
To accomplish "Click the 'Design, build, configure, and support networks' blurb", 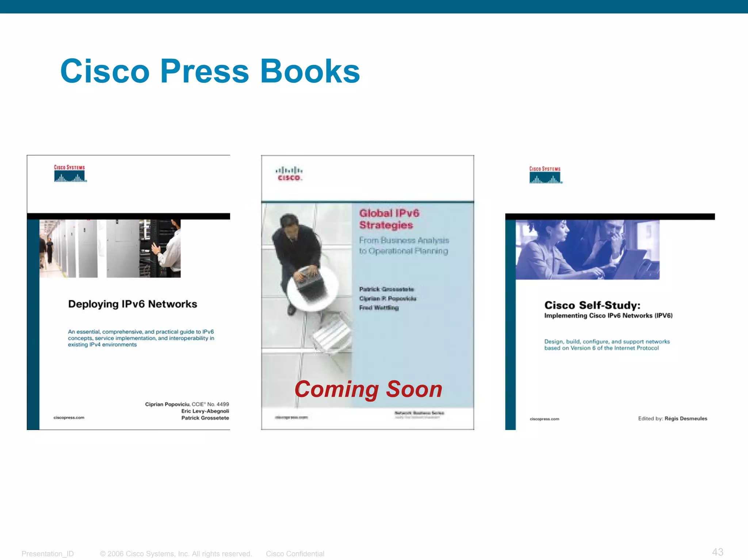I will click(x=607, y=345).
